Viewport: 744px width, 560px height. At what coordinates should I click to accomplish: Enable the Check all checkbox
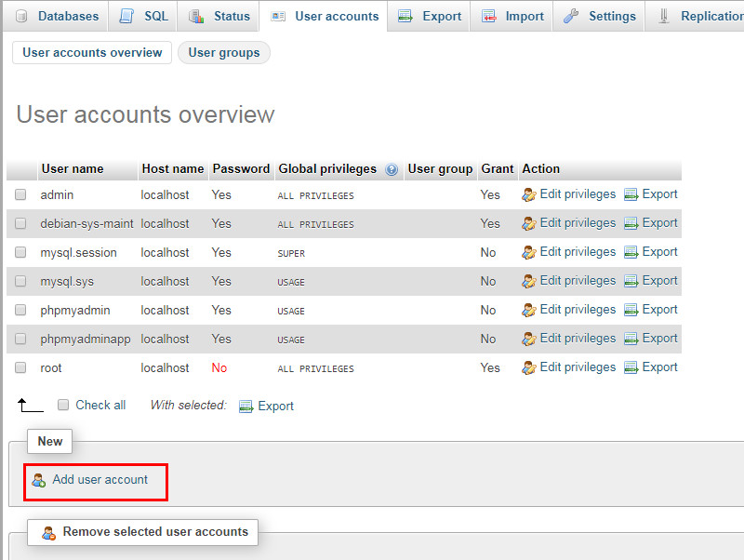coord(63,406)
